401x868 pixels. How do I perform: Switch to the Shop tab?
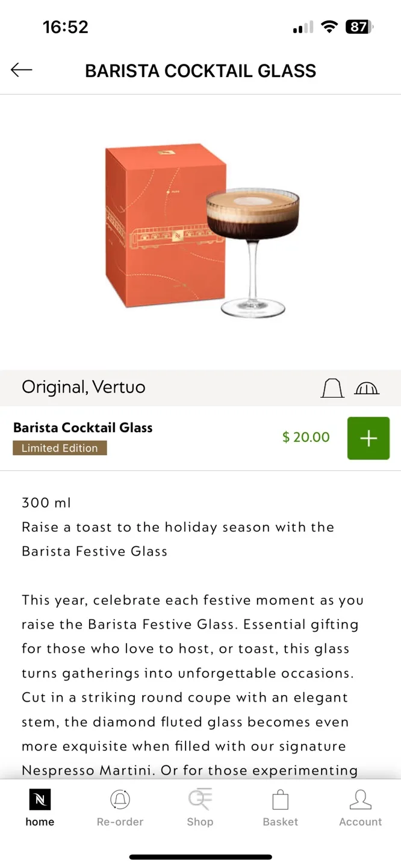click(200, 808)
